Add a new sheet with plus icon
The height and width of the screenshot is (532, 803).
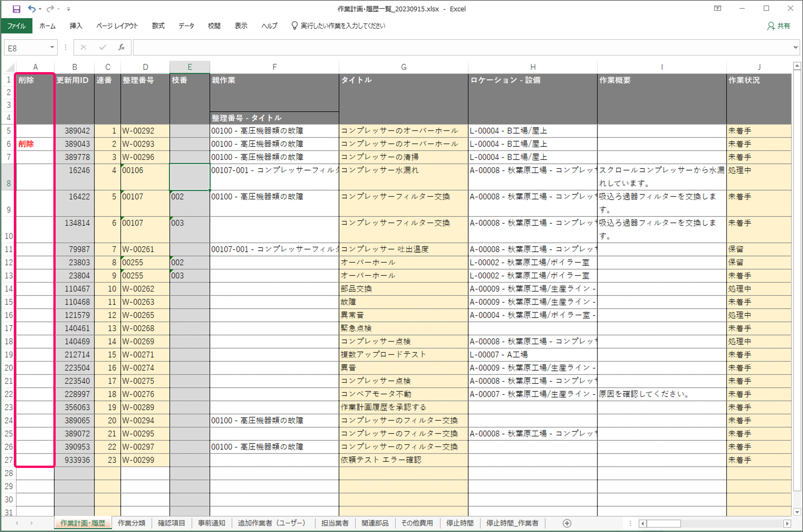tap(567, 523)
